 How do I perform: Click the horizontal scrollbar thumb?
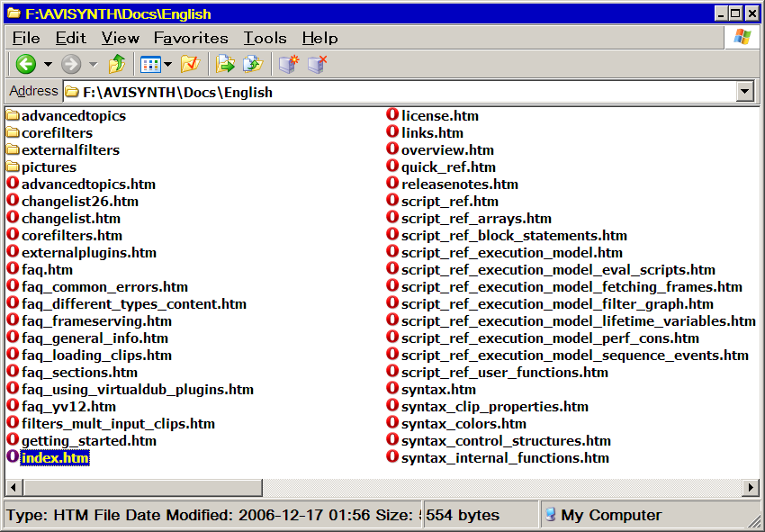pyautogui.click(x=142, y=487)
